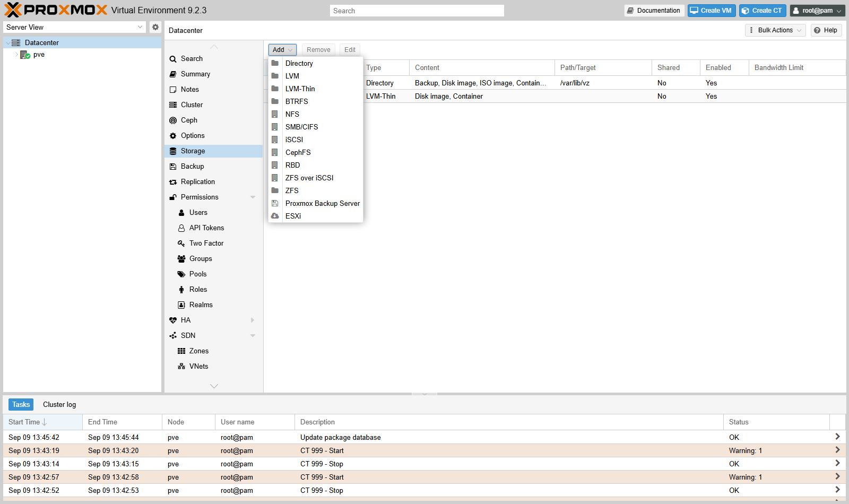This screenshot has width=849, height=504.
Task: Click the pve node icon in tree
Action: pos(25,55)
